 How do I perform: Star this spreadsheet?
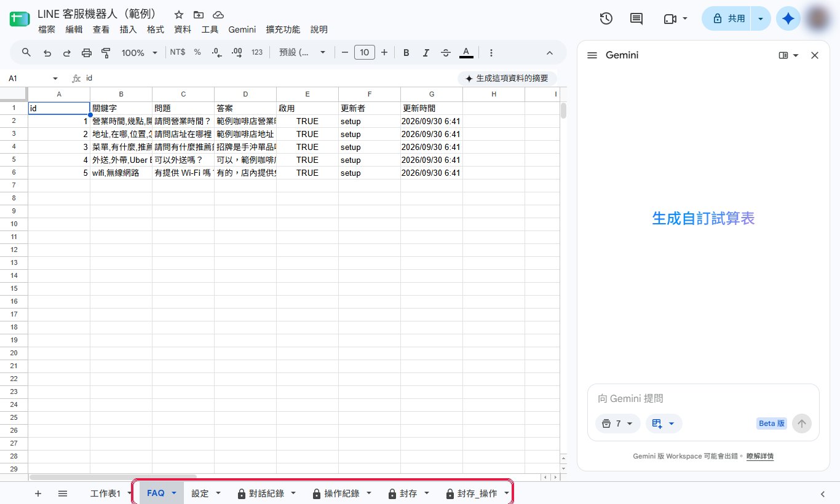click(179, 15)
